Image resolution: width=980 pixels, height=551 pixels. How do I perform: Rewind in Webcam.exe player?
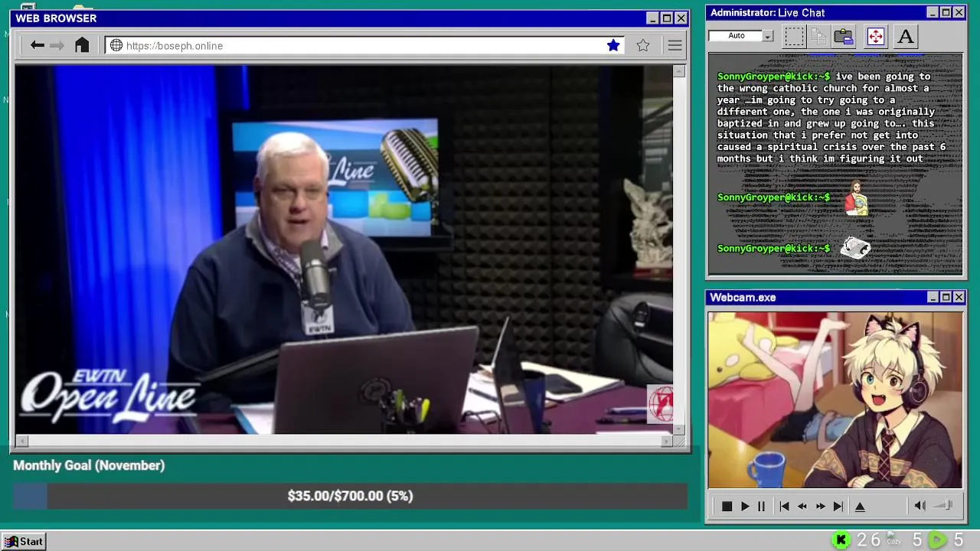802,506
